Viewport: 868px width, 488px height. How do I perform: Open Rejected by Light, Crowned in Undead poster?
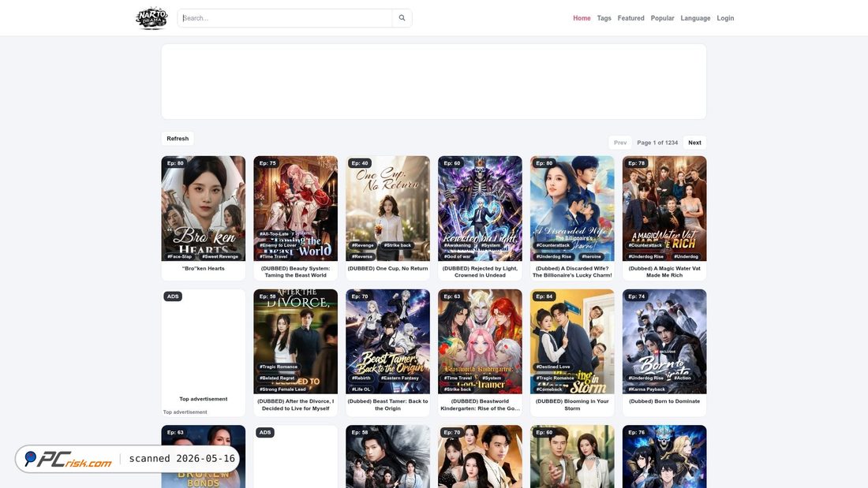pos(480,208)
